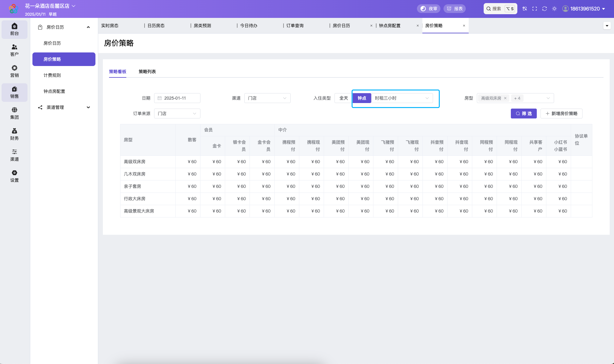
Task: Select the 全天 stay type option
Action: point(343,98)
